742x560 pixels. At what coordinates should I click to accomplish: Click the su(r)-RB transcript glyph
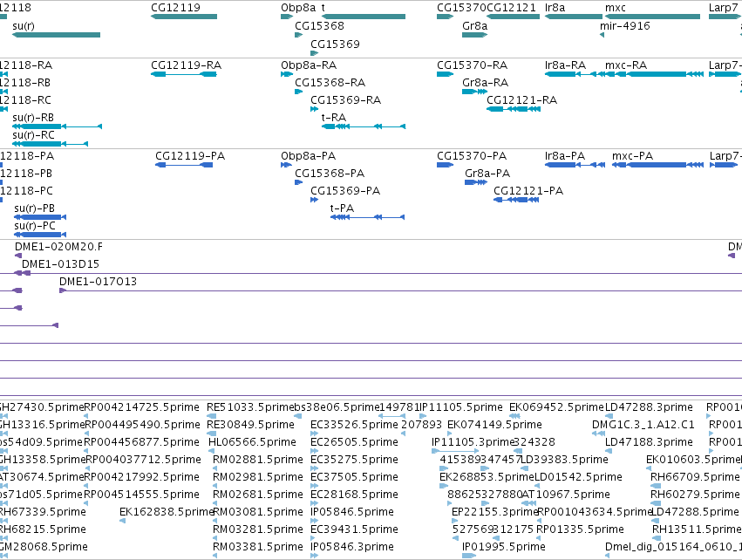(57, 126)
